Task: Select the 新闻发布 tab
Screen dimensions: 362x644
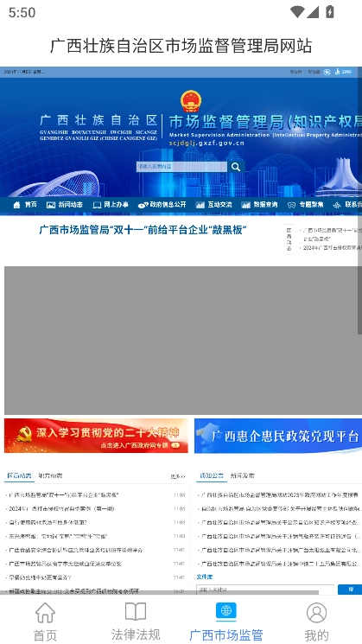Action: (242, 475)
